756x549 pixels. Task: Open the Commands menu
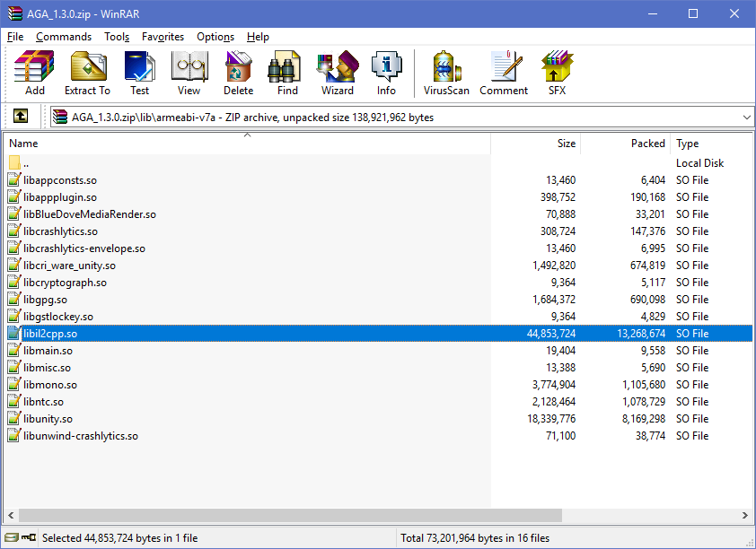(64, 37)
